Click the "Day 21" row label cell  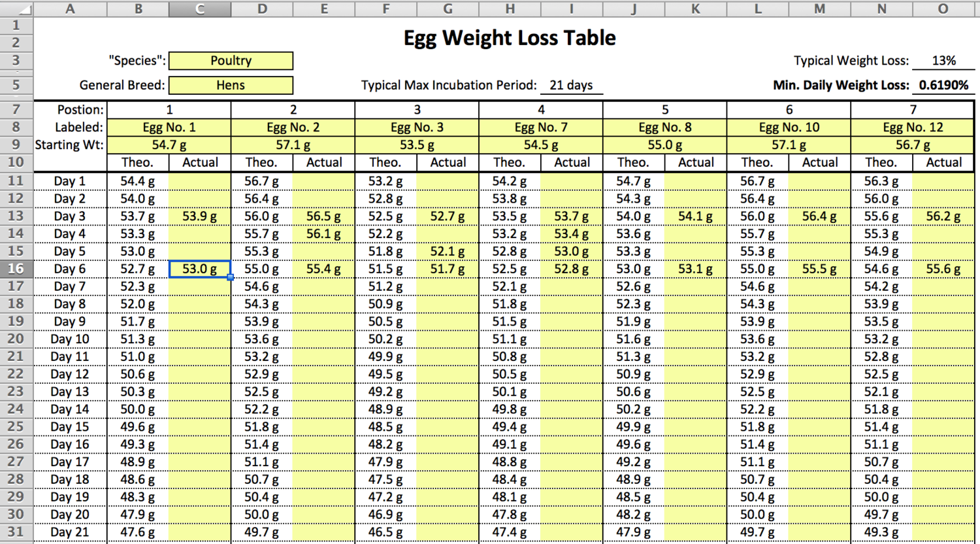(70, 532)
